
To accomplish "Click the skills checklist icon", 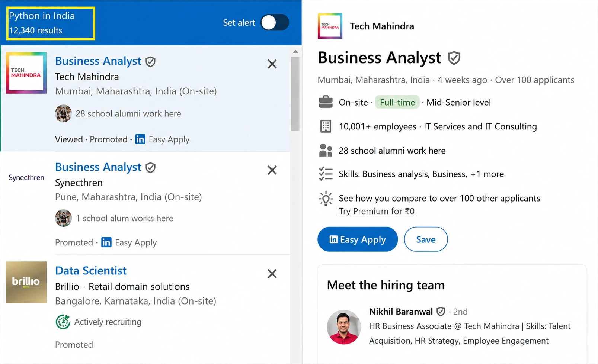I will (x=326, y=174).
